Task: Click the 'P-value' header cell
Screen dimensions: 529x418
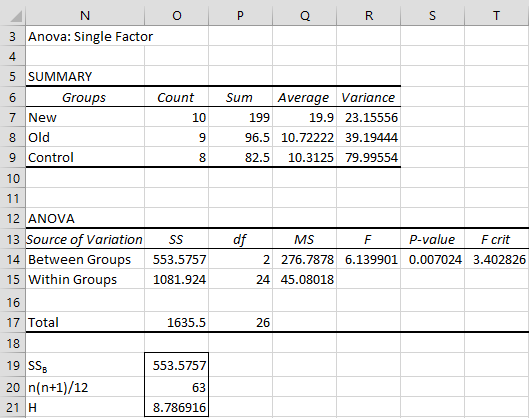Action: [x=433, y=239]
